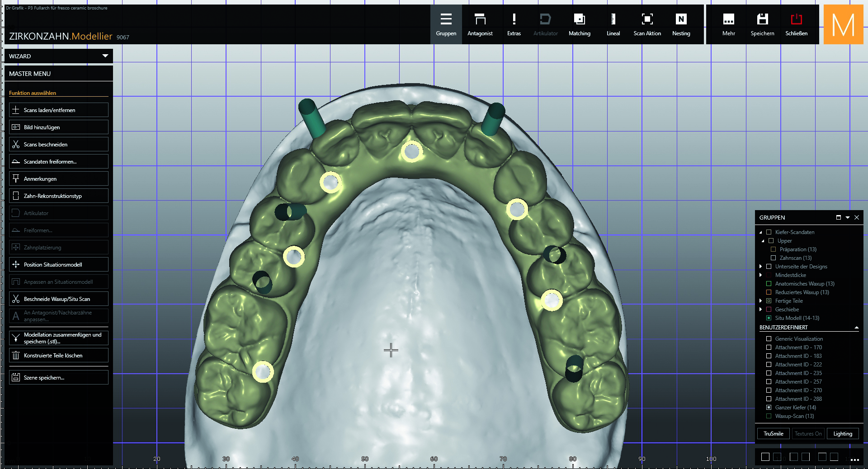Expand the Geschiebe node
The width and height of the screenshot is (868, 469).
click(761, 309)
